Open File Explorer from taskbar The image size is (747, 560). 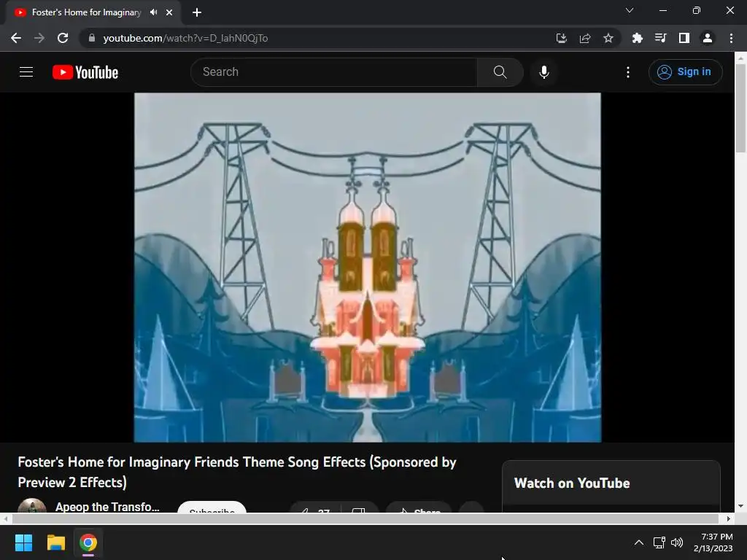(55, 542)
